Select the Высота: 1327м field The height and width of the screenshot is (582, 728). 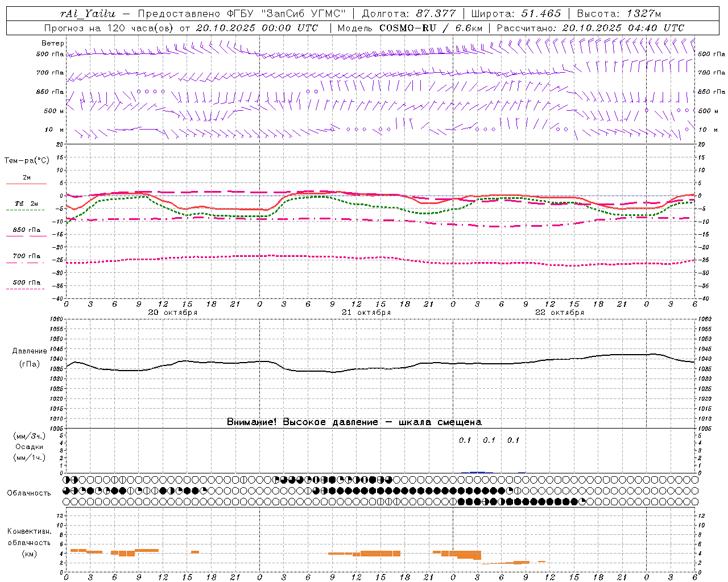619,14
